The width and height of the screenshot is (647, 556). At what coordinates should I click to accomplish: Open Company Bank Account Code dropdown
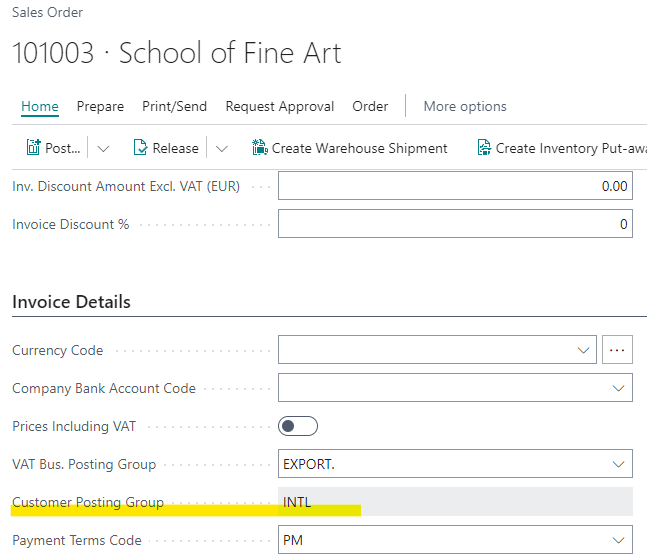pos(616,388)
